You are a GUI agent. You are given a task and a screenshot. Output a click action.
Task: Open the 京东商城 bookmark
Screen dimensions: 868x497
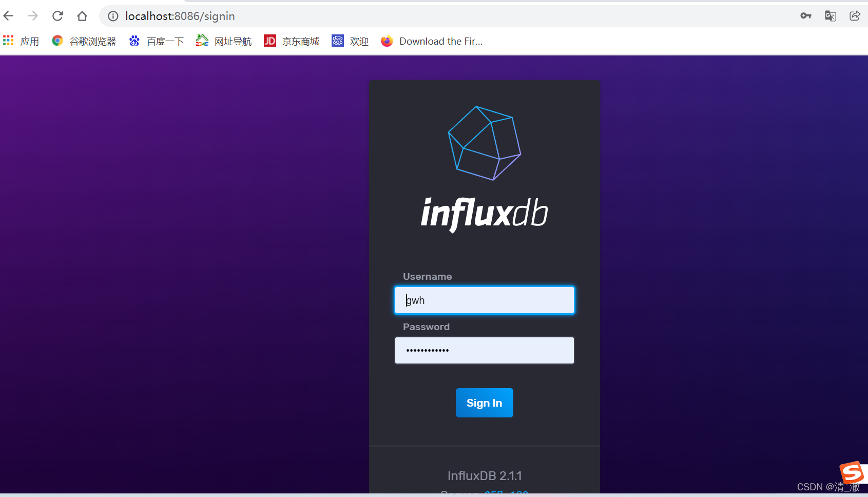point(292,41)
